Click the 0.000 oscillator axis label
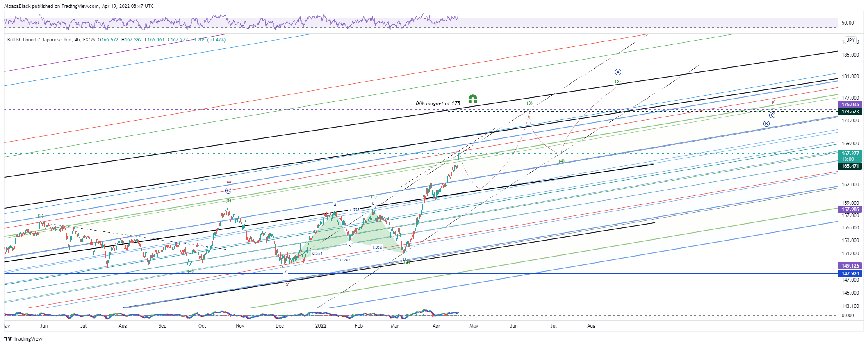 point(848,316)
